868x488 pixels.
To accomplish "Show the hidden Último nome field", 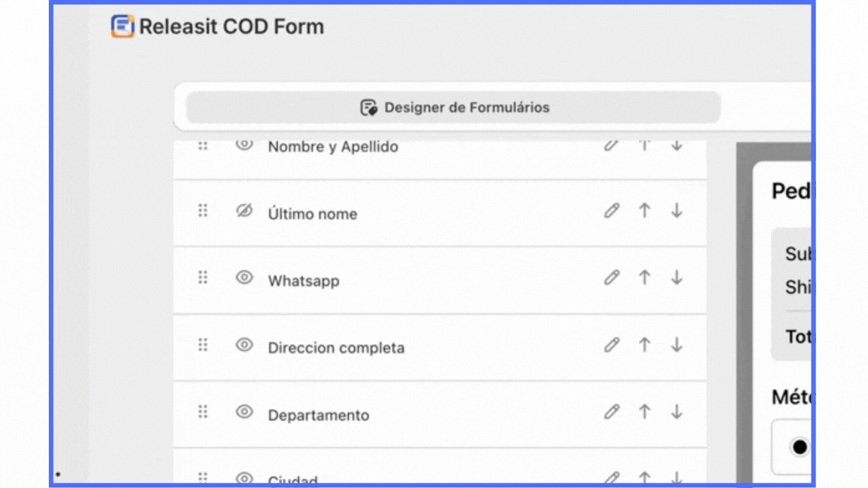I will coord(244,211).
